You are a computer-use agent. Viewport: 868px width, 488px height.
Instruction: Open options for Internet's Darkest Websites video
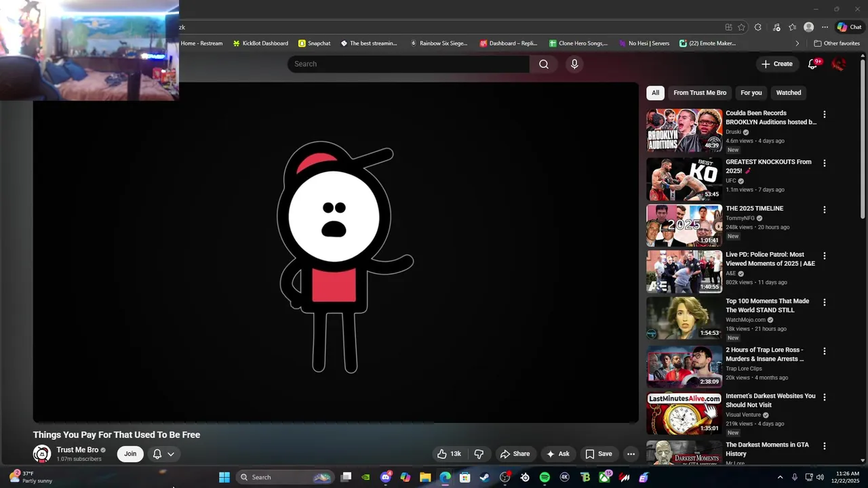825,397
